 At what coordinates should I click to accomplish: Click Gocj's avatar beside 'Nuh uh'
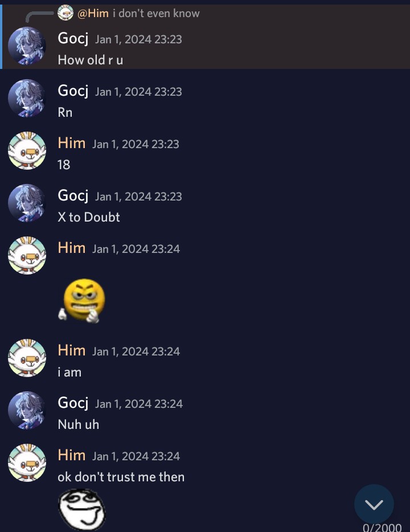(27, 410)
